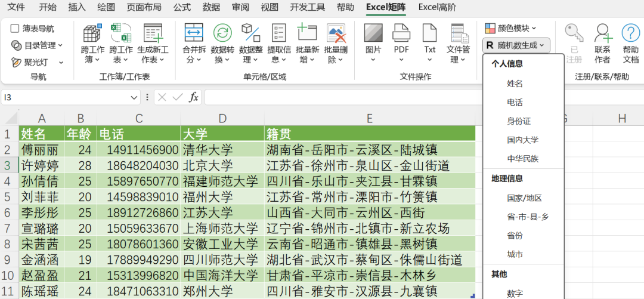The height and width of the screenshot is (299, 644).
Task: Click cell containing 孙倩倩
Action: [x=42, y=181]
